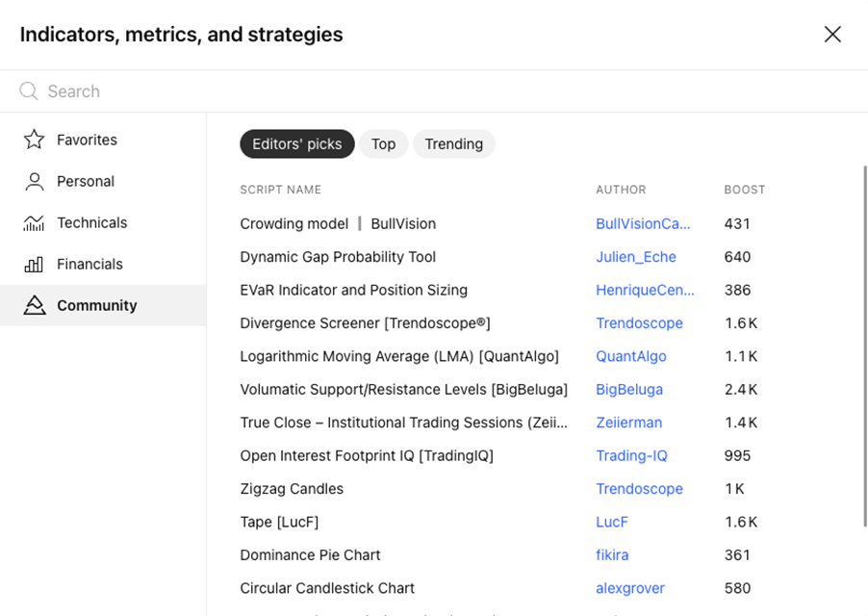Click boost value 640

(x=737, y=257)
